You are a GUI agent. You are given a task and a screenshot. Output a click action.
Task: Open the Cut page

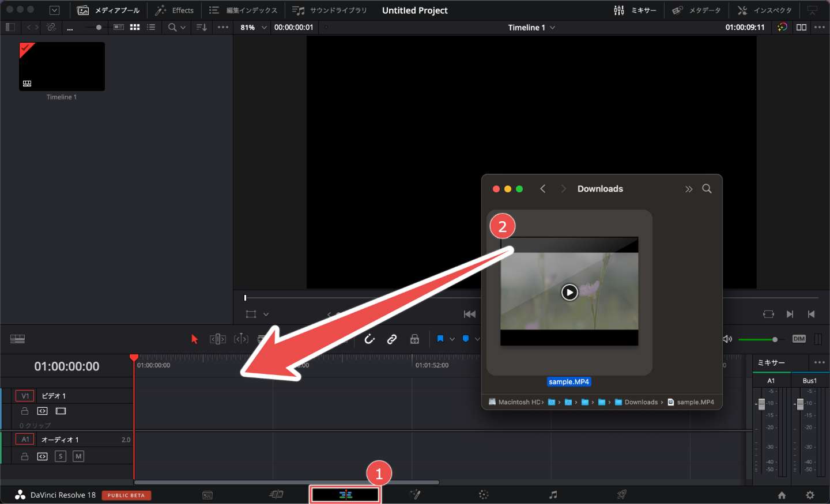point(277,495)
